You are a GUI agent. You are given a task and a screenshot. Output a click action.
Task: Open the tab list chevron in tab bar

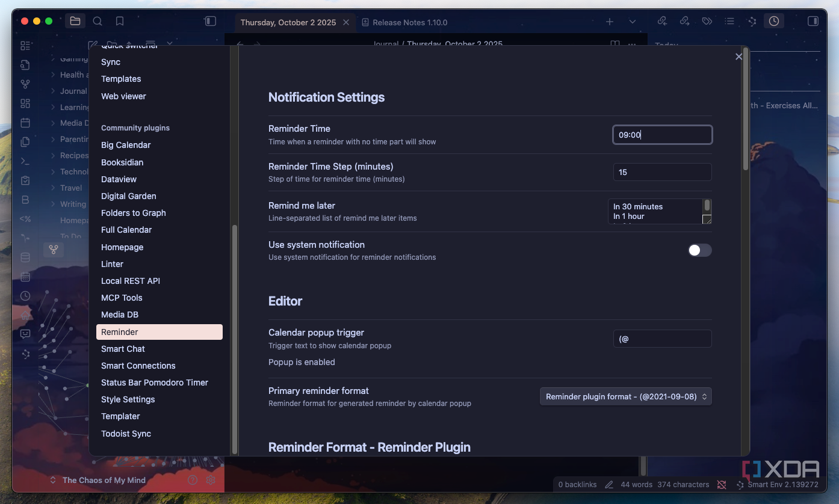click(633, 22)
